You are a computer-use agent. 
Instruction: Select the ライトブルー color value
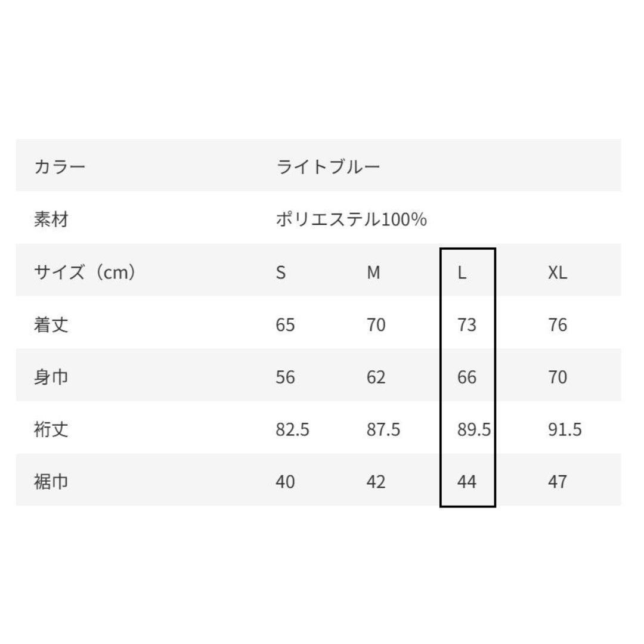[327, 166]
